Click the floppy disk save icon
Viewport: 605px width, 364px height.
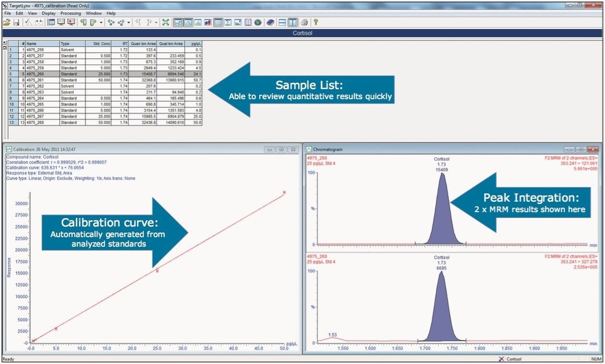tap(16, 23)
